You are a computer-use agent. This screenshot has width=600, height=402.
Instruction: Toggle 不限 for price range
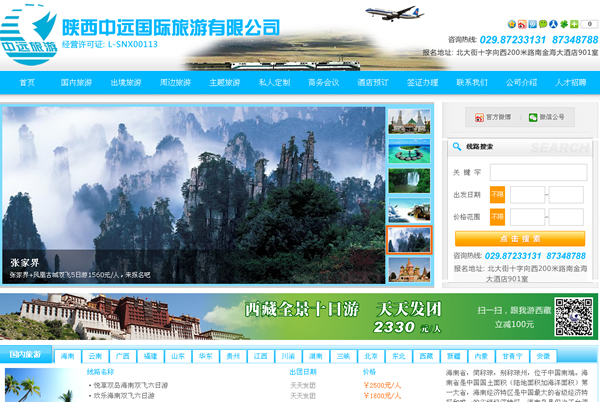tap(497, 216)
